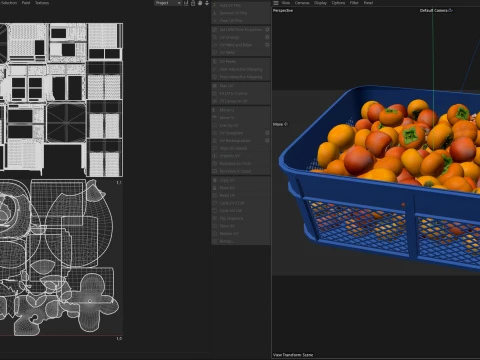Run Set UVW from Projection
Screen dimensions: 480x360
pyautogui.click(x=238, y=30)
